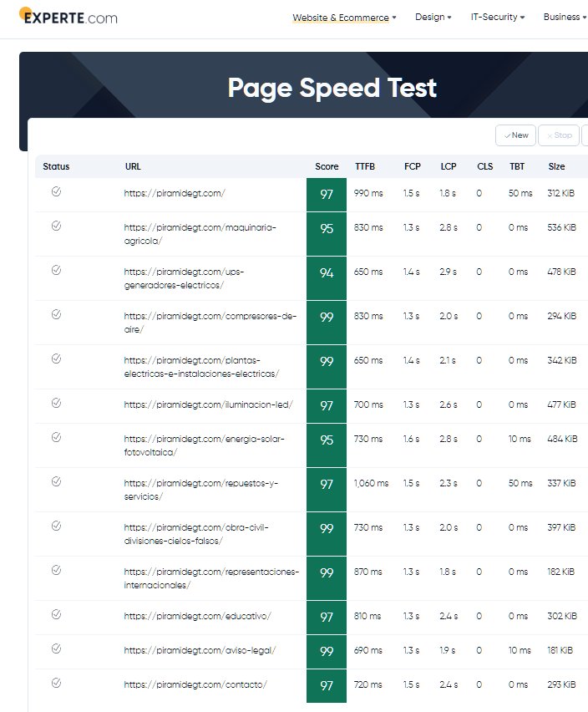The width and height of the screenshot is (588, 712).
Task: Click status check icon for compresores-de-aire row
Action: 56,314
